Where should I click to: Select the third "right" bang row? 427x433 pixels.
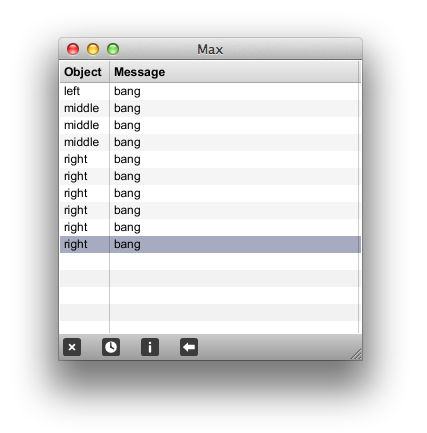coord(210,193)
